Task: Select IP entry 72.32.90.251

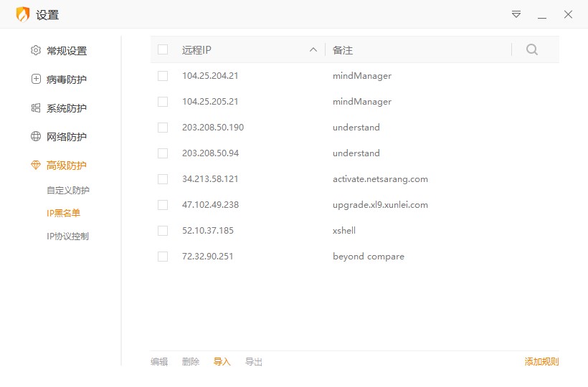Action: 208,257
